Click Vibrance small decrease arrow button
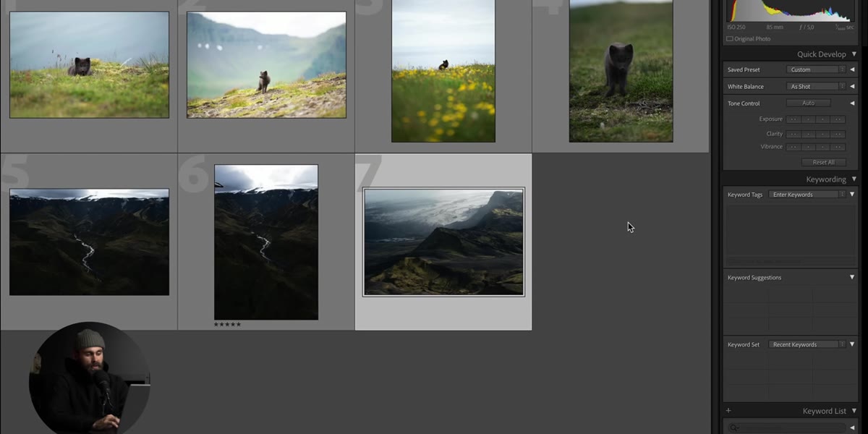 pyautogui.click(x=809, y=147)
